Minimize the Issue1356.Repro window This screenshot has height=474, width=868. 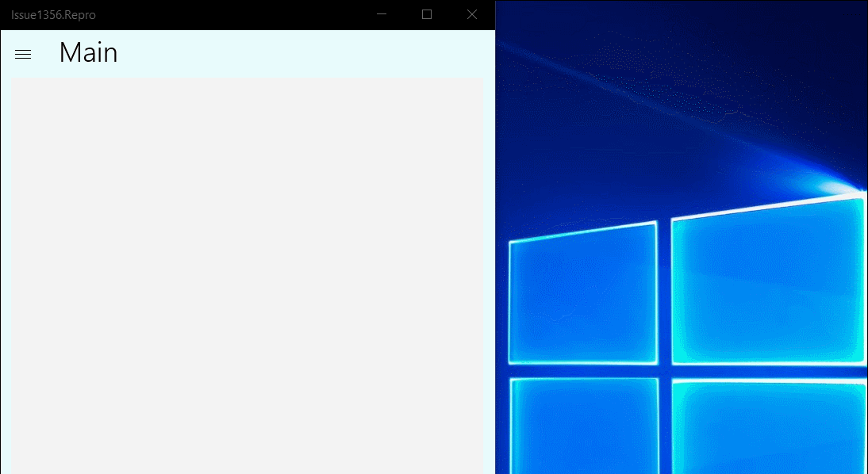(382, 14)
